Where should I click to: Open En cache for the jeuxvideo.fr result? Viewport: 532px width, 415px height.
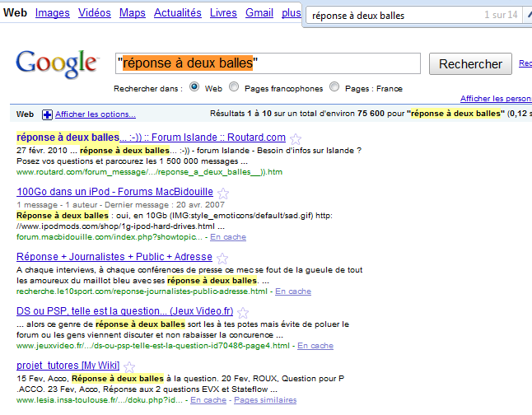tap(315, 346)
